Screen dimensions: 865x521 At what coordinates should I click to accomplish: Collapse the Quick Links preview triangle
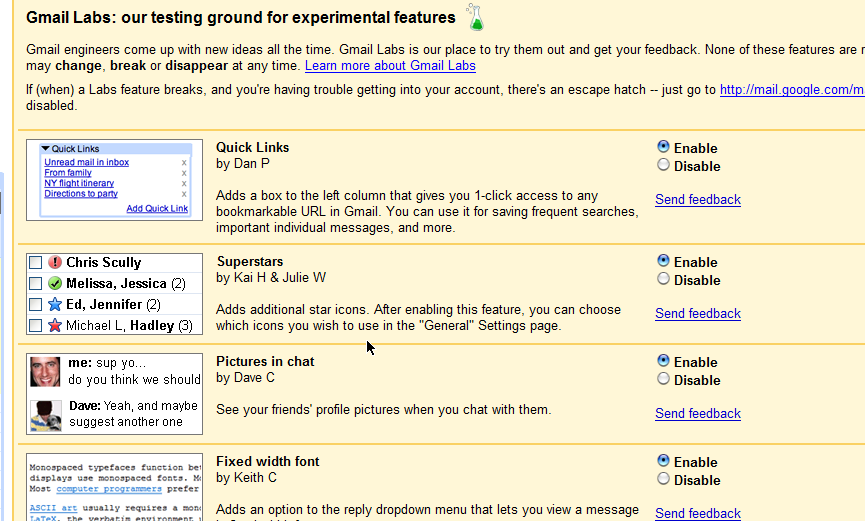coord(46,148)
